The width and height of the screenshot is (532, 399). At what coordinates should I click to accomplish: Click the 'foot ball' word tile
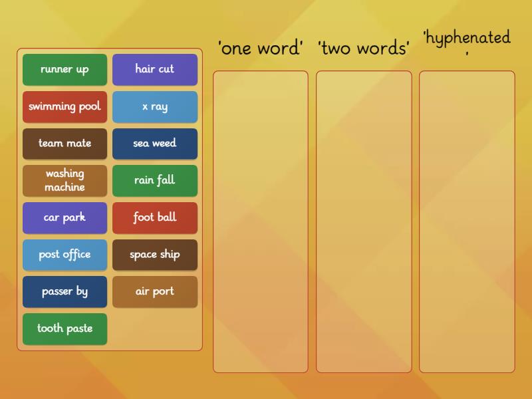pos(155,217)
